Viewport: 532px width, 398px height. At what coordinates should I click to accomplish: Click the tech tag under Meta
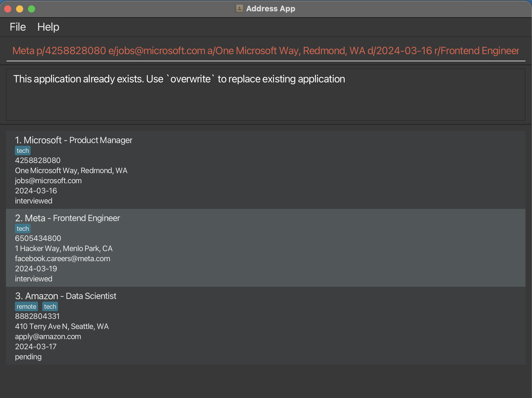[23, 229]
